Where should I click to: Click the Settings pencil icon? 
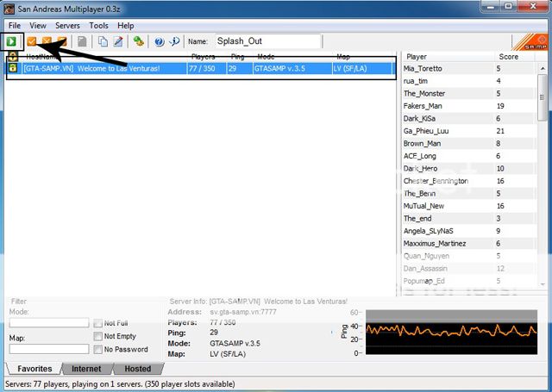point(117,40)
